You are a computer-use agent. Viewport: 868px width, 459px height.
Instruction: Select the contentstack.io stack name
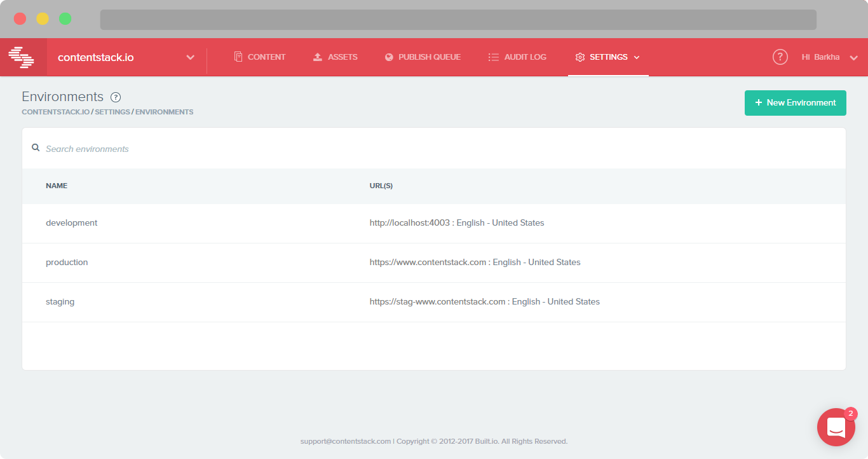pyautogui.click(x=95, y=57)
